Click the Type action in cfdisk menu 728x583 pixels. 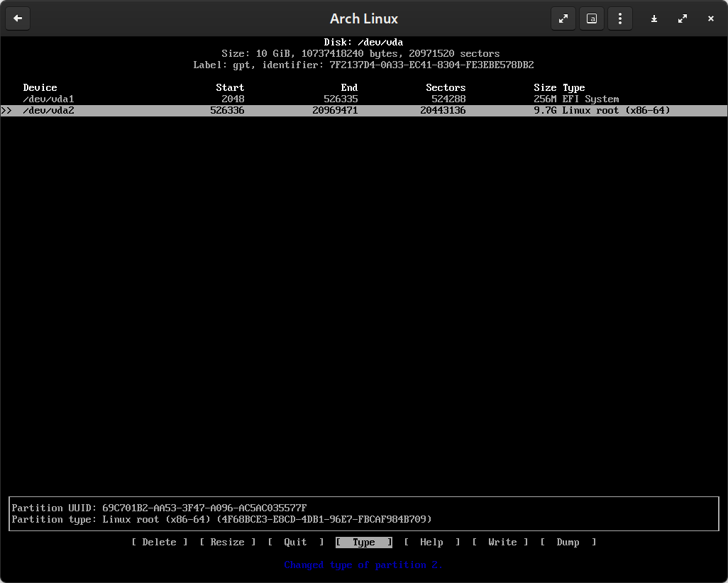point(363,542)
